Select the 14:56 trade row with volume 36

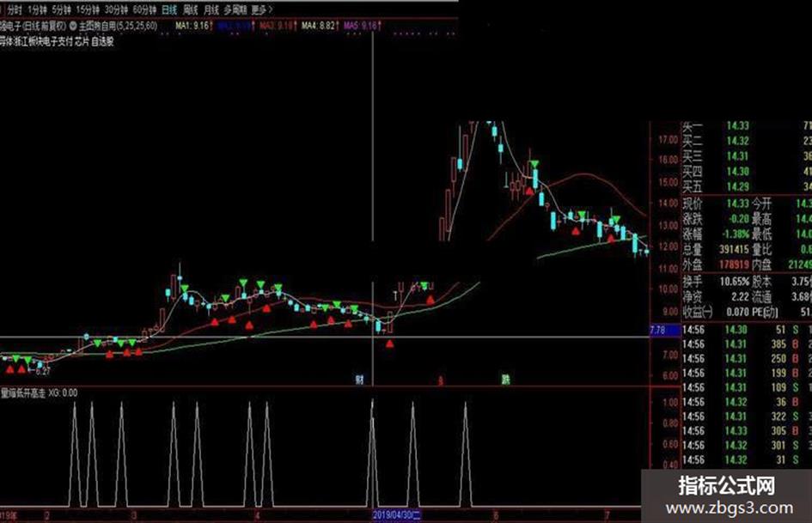coord(746,402)
